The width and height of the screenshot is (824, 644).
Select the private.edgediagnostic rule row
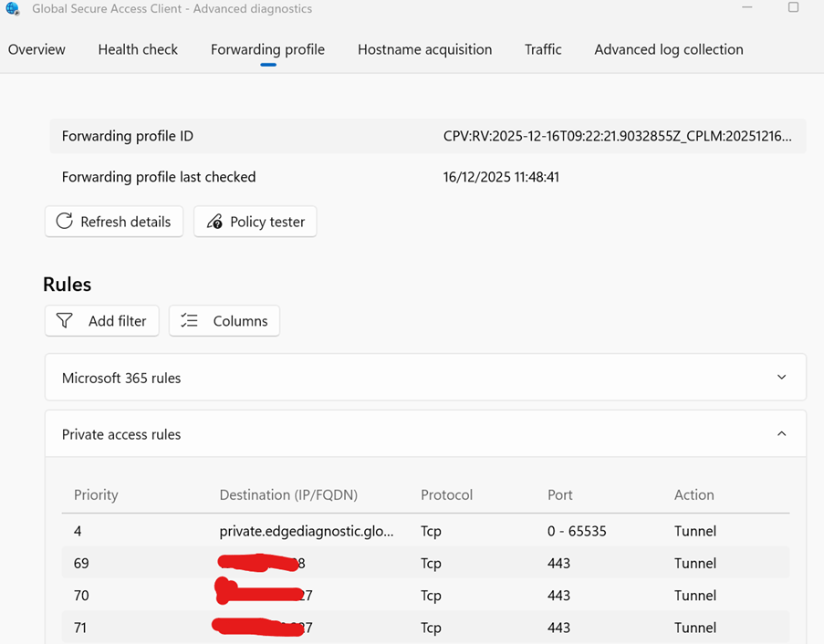click(x=307, y=531)
